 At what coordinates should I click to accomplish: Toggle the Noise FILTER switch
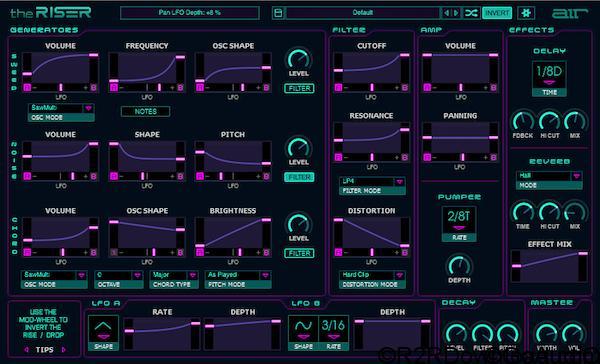point(299,177)
